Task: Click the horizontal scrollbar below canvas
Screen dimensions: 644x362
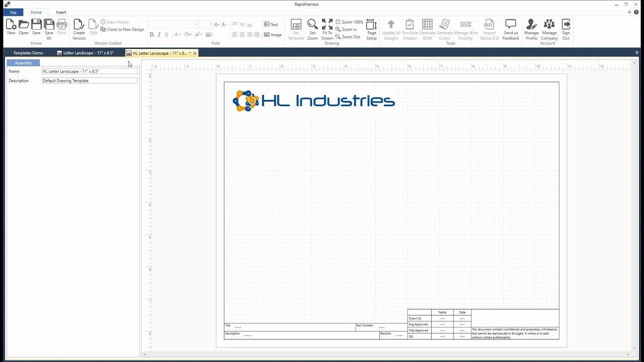Action: pos(386,354)
